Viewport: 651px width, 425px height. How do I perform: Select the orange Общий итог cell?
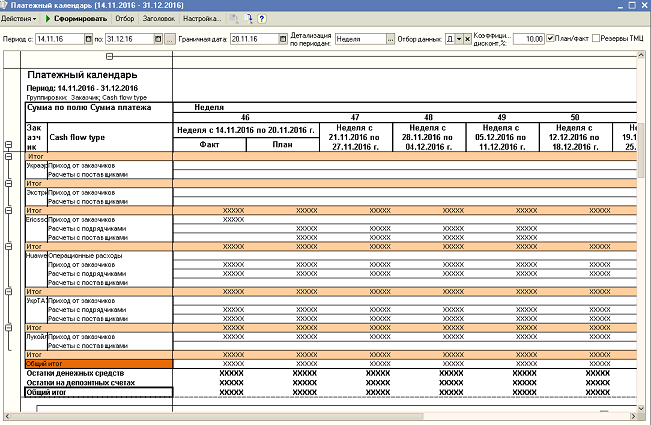(97, 364)
